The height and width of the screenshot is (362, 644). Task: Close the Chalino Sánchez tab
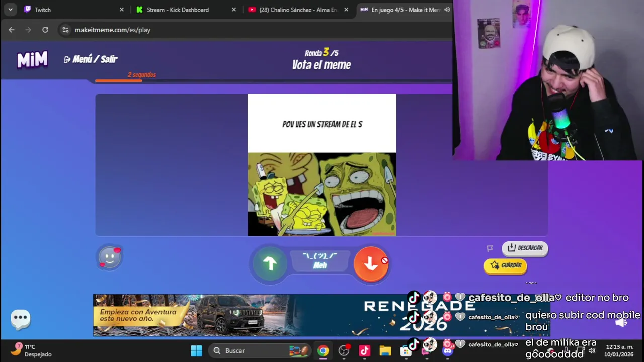[x=346, y=10]
